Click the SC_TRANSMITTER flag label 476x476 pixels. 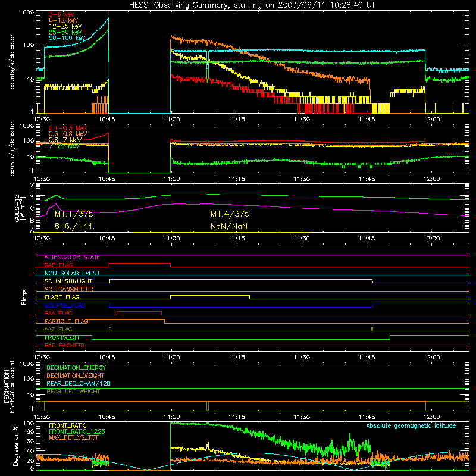(x=69, y=289)
